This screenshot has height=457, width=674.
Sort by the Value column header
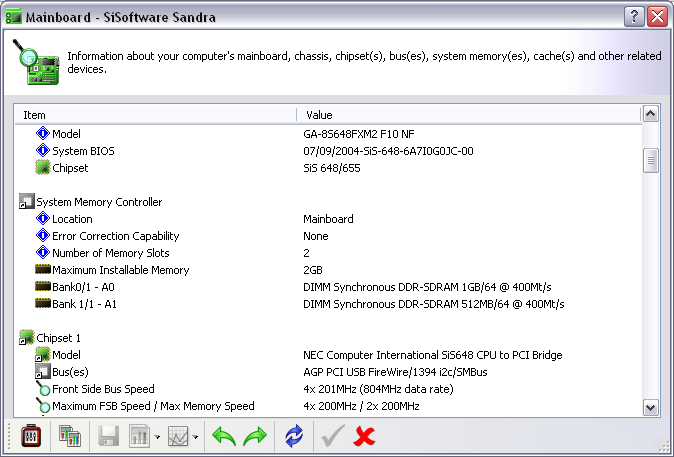tap(468, 115)
